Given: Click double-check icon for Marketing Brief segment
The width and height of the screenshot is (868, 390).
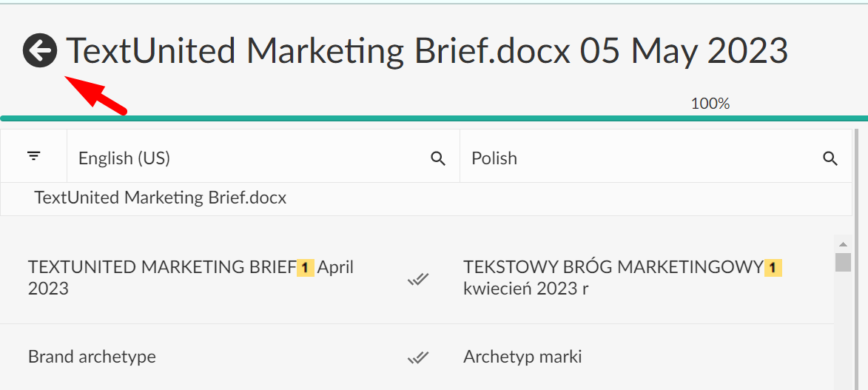Looking at the screenshot, I should click(x=418, y=279).
